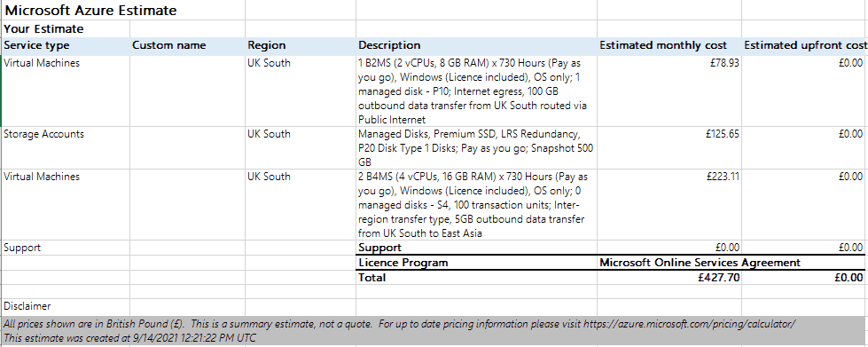Click the UK South region cell for Storage Accounts
Image resolution: width=868 pixels, height=347 pixels.
coord(301,148)
